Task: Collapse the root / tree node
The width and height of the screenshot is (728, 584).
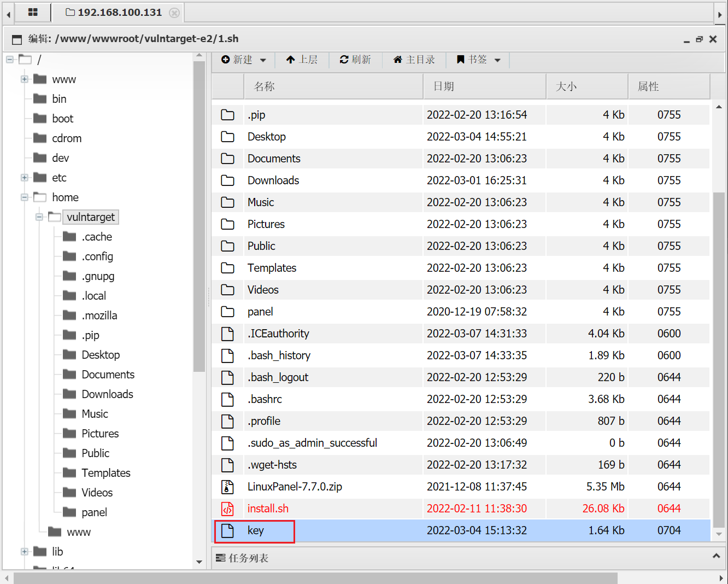Action: 10,59
